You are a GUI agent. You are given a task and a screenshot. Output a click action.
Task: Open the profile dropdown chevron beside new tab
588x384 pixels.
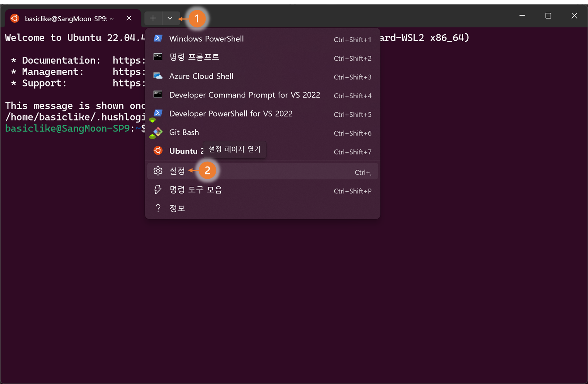[x=170, y=18]
